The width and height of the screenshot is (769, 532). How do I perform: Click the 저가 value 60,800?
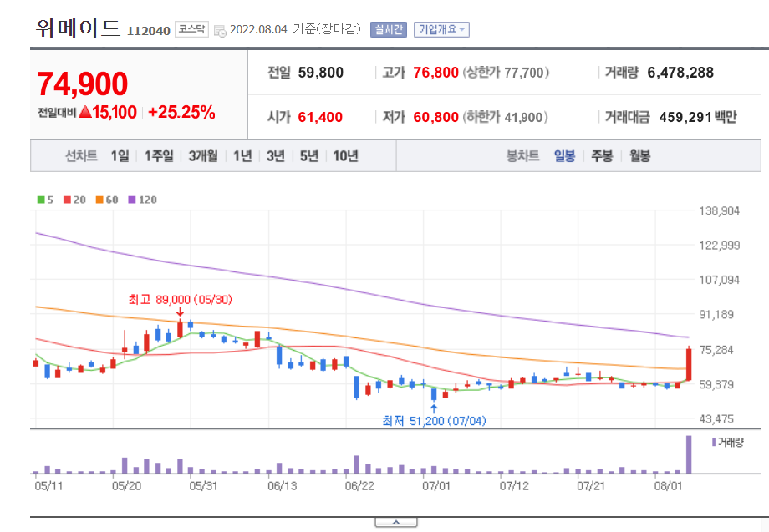(x=435, y=117)
